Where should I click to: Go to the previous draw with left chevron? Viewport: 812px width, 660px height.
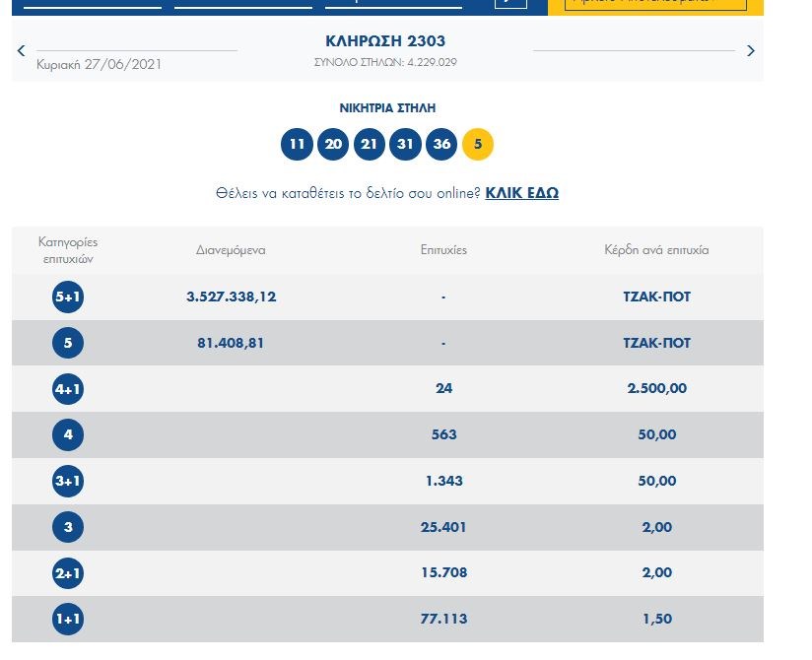(x=22, y=50)
